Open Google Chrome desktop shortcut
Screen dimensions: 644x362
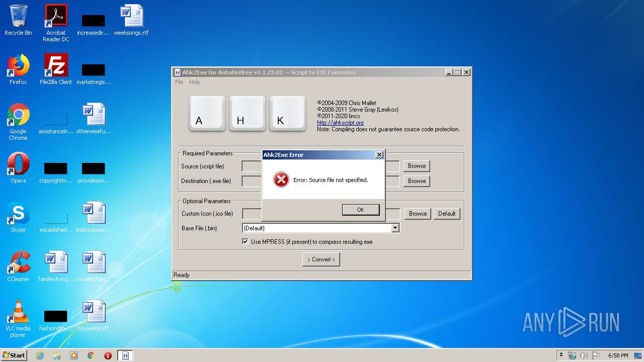18,122
